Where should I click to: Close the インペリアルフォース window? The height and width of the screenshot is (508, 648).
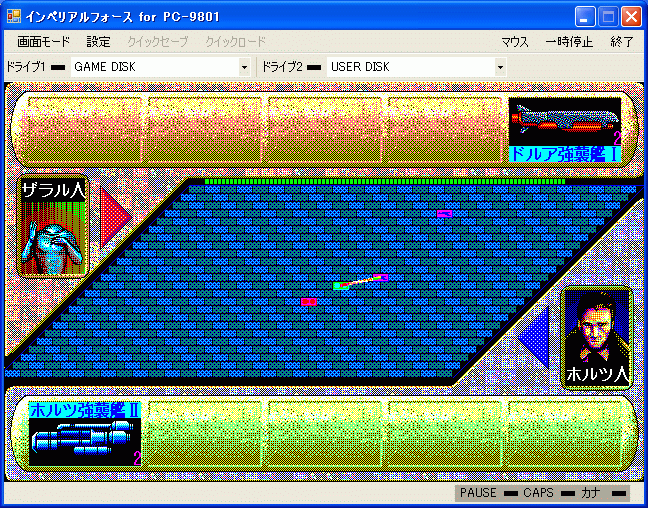click(x=631, y=17)
